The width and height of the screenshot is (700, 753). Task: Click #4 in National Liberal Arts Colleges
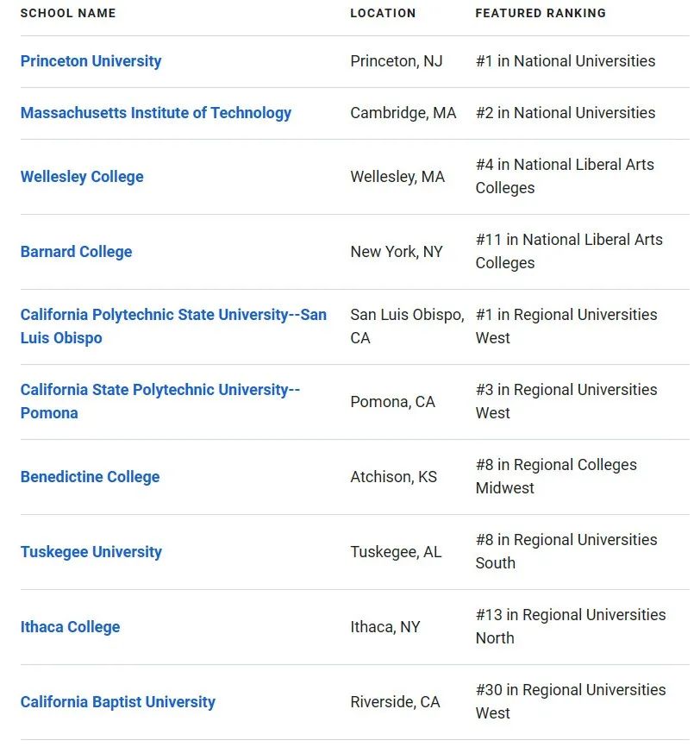click(x=566, y=176)
